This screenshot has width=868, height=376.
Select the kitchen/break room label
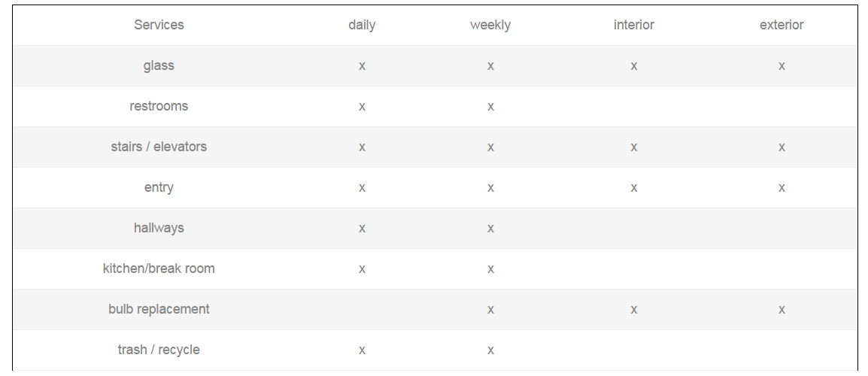(x=159, y=268)
